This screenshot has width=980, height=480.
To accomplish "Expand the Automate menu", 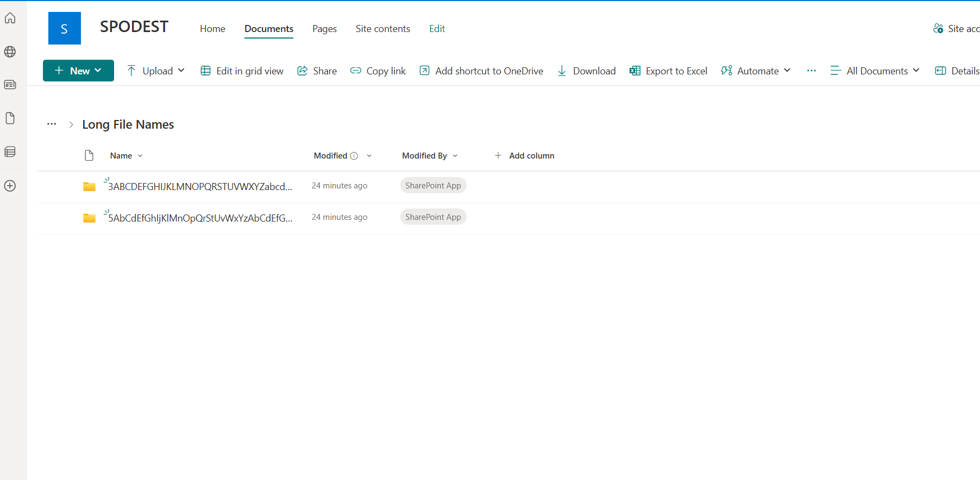I will coord(756,71).
